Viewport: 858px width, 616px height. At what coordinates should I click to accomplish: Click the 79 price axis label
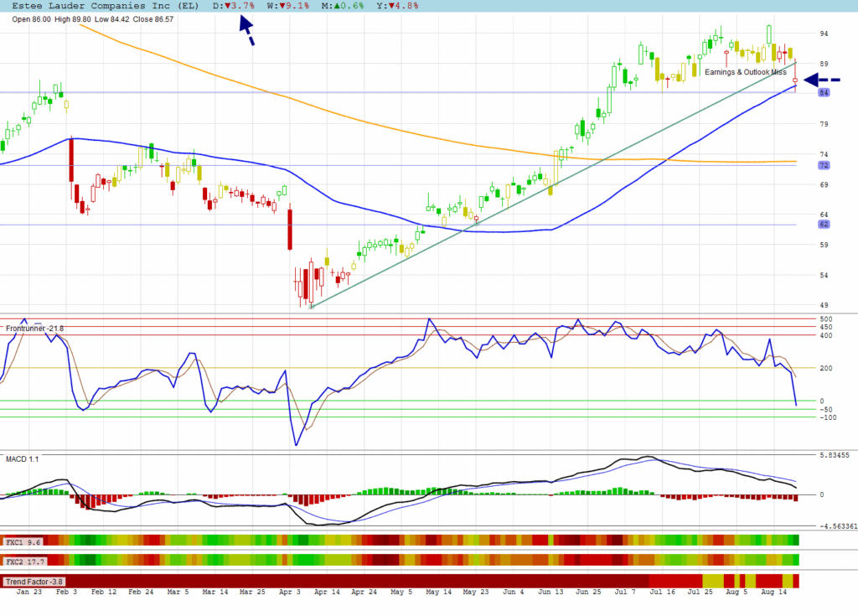tap(824, 124)
